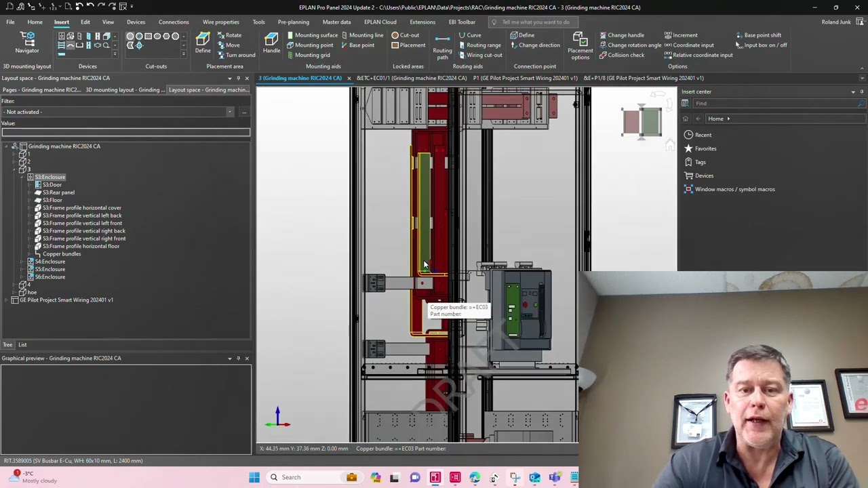Screen dimensions: 868x488
Task: Select the Curve routing aid
Action: pos(469,35)
